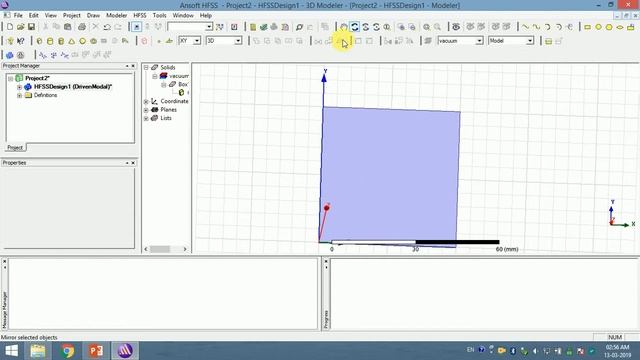Open the Windows Start menu

[11, 351]
